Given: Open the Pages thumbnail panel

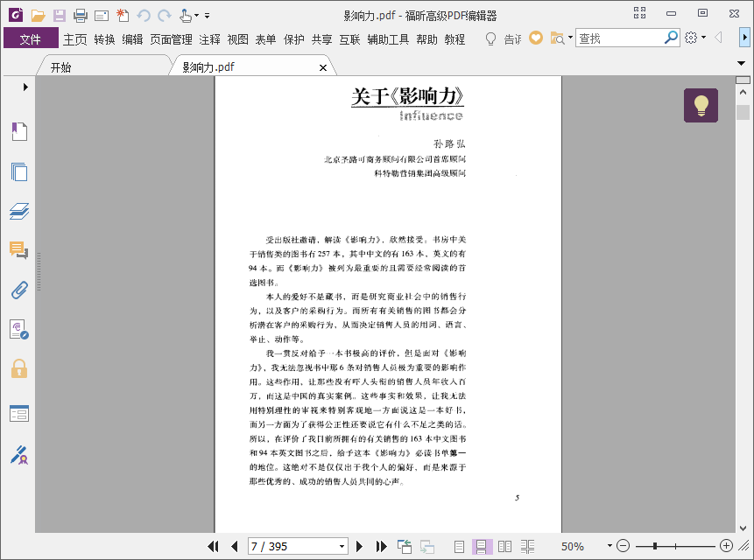Looking at the screenshot, I should pos(19,171).
